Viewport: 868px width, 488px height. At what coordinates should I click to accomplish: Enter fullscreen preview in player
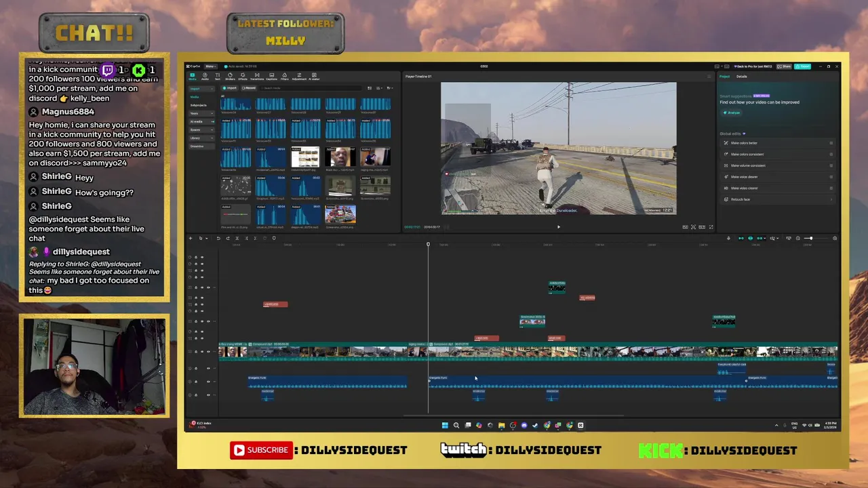pos(711,227)
